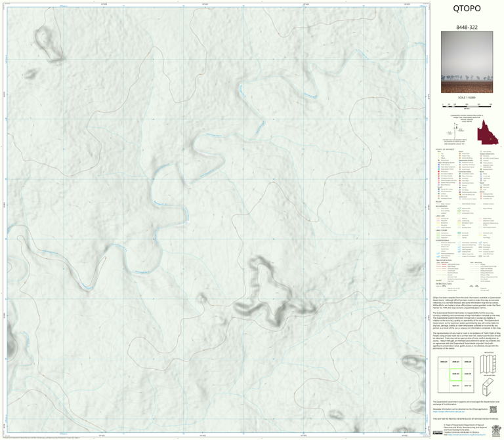Click the INFRASTRUCTURE legend heading
Image resolution: width=504 pixels, height=440 pixels.
coord(443,283)
